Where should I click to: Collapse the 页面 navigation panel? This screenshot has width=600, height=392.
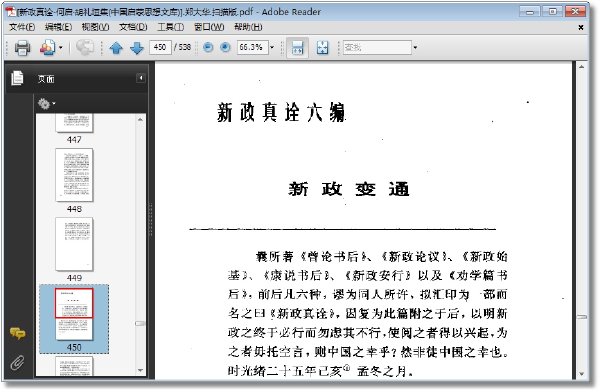pos(141,78)
